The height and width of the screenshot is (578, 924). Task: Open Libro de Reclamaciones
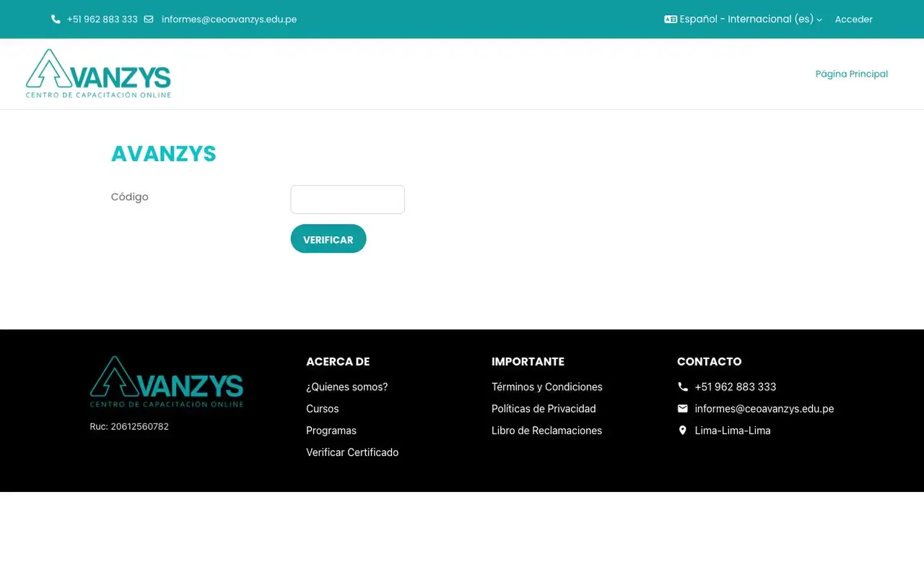pyautogui.click(x=546, y=431)
